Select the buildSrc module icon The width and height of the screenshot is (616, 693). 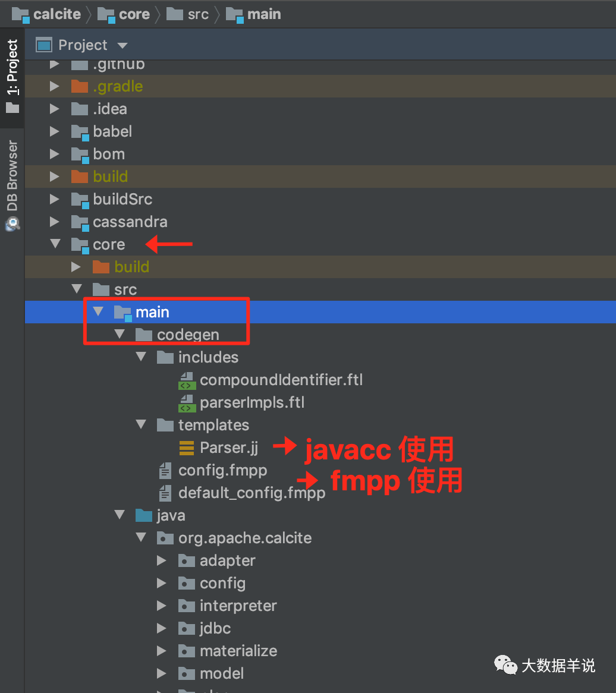click(80, 200)
